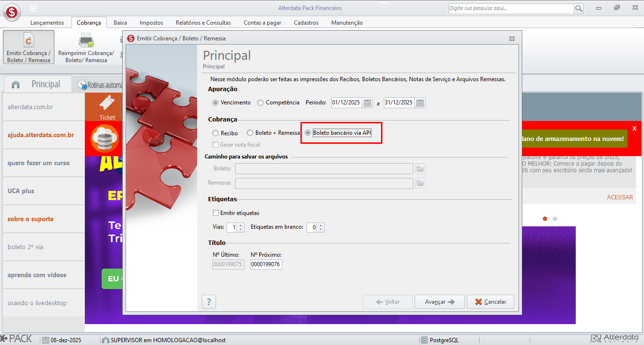Open the Manutenção ribbon tab

pyautogui.click(x=347, y=23)
